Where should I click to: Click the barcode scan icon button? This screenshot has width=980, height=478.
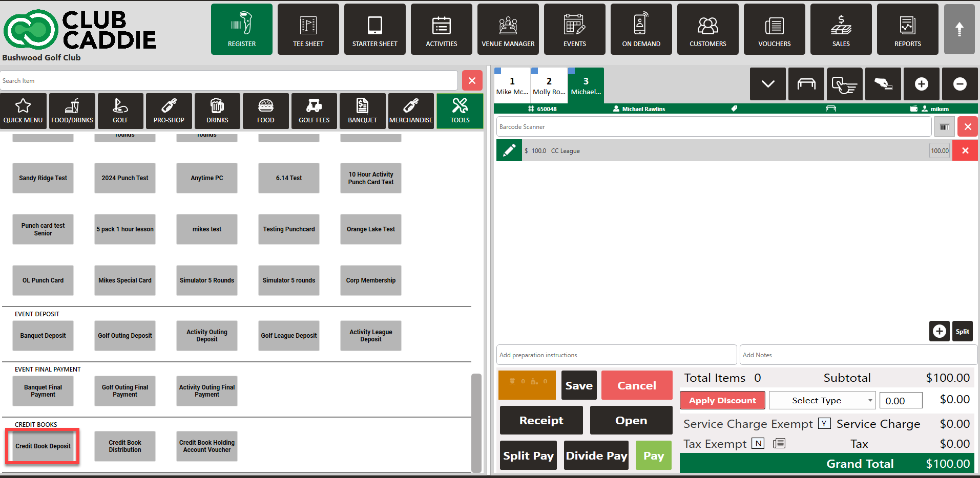pyautogui.click(x=944, y=127)
